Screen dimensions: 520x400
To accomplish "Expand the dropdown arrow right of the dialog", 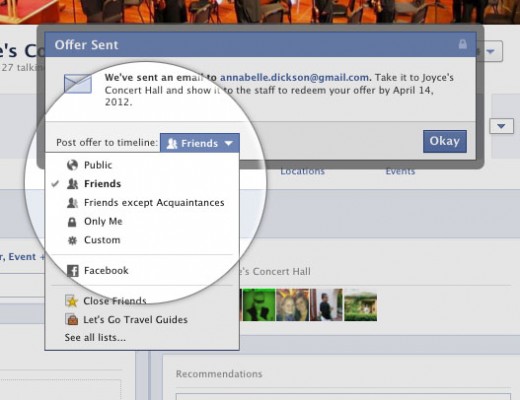I will (x=501, y=126).
